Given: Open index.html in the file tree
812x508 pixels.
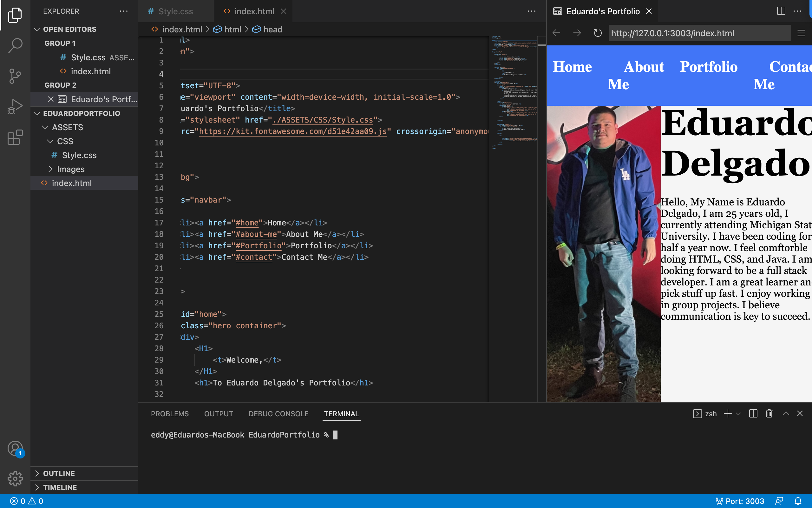Looking at the screenshot, I should pos(71,183).
